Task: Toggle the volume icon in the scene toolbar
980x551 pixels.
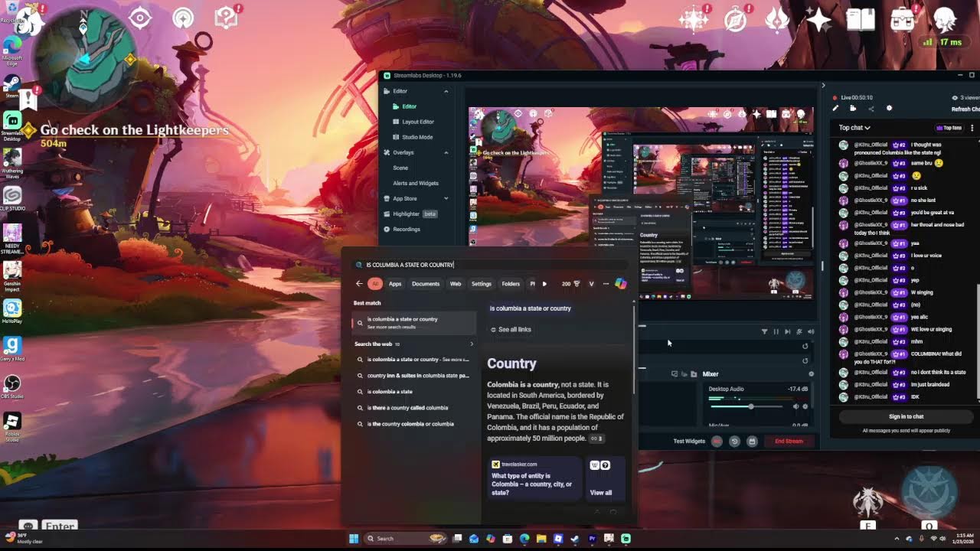Action: pyautogui.click(x=811, y=331)
